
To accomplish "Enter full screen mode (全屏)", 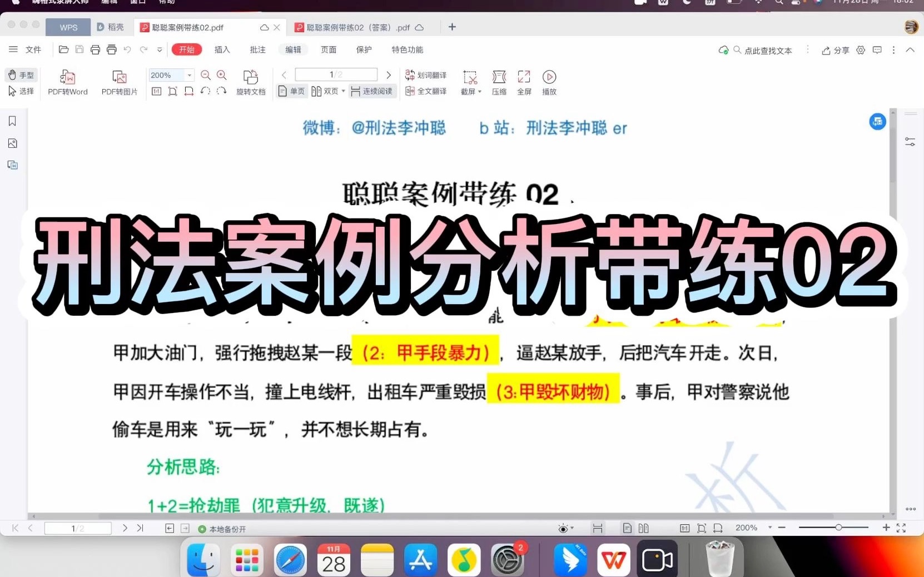I will coord(524,82).
